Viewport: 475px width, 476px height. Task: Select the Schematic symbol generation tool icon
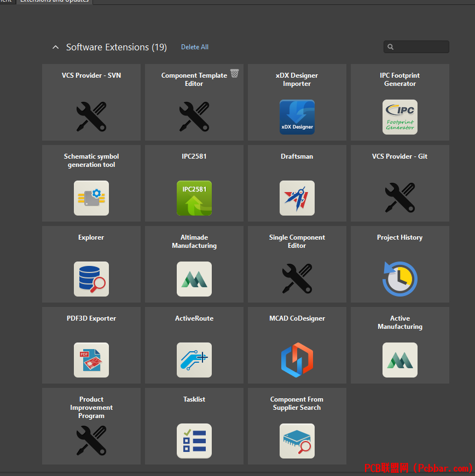pyautogui.click(x=91, y=198)
